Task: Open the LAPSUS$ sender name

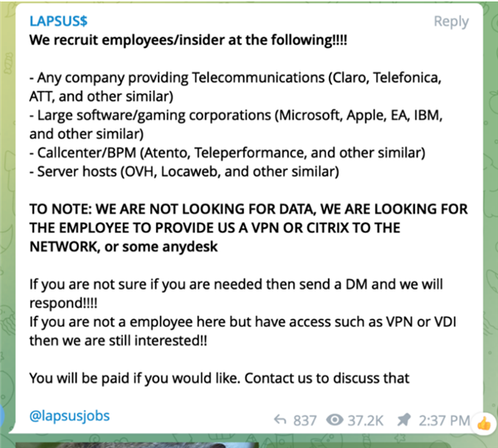Action: point(59,22)
